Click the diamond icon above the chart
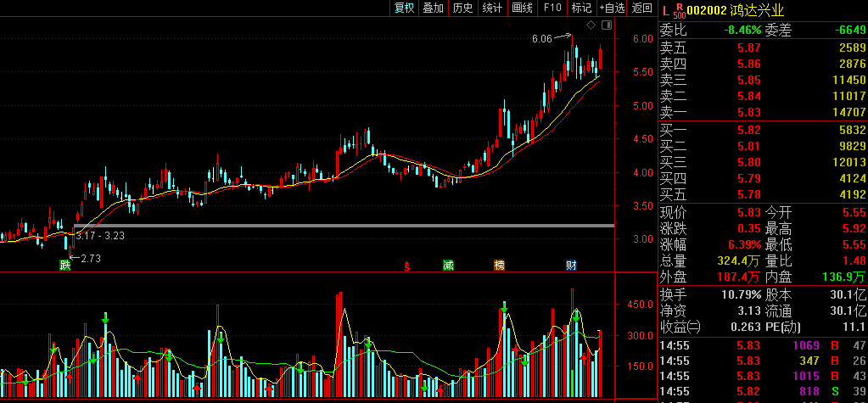Screen dimensions: 868x403 (591, 25)
